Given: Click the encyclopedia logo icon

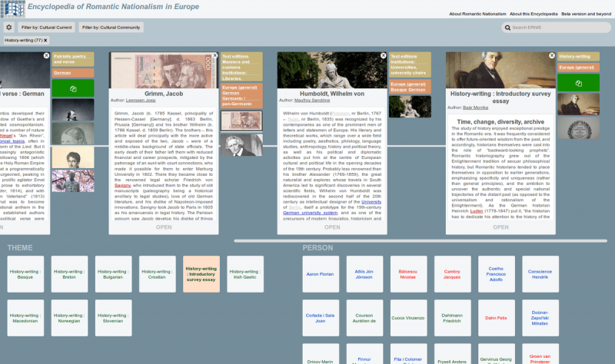Looking at the screenshot, I should pos(12,8).
